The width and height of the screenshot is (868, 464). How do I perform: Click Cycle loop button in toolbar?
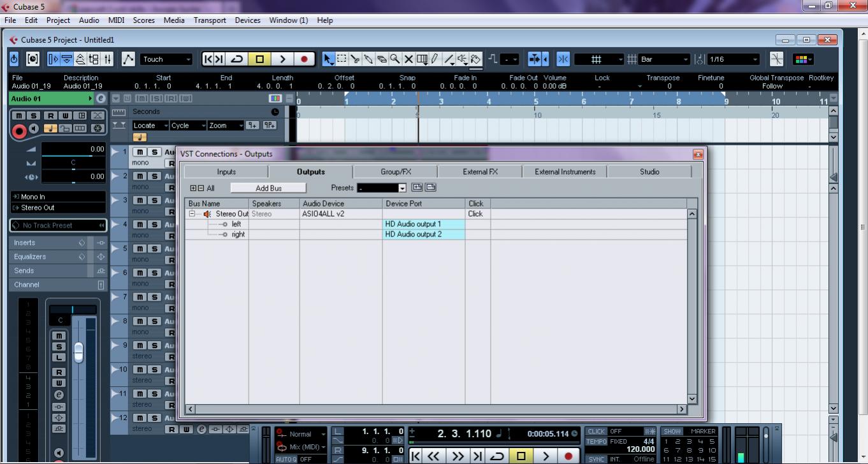tap(236, 59)
